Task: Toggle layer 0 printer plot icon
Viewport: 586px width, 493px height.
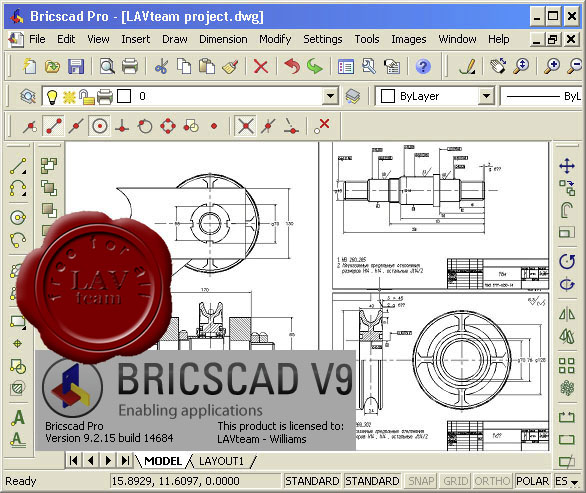Action: (x=105, y=97)
